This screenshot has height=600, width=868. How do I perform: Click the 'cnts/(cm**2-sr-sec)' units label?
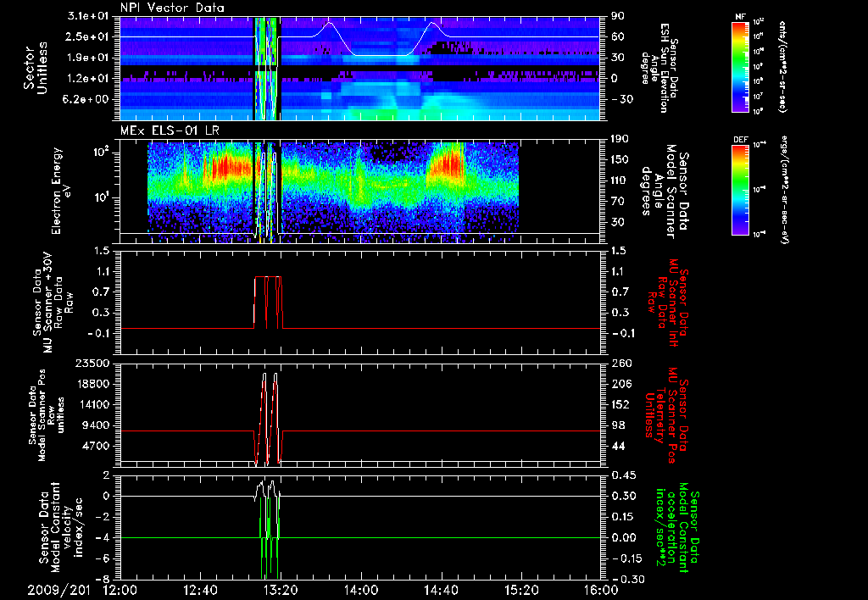tap(782, 66)
